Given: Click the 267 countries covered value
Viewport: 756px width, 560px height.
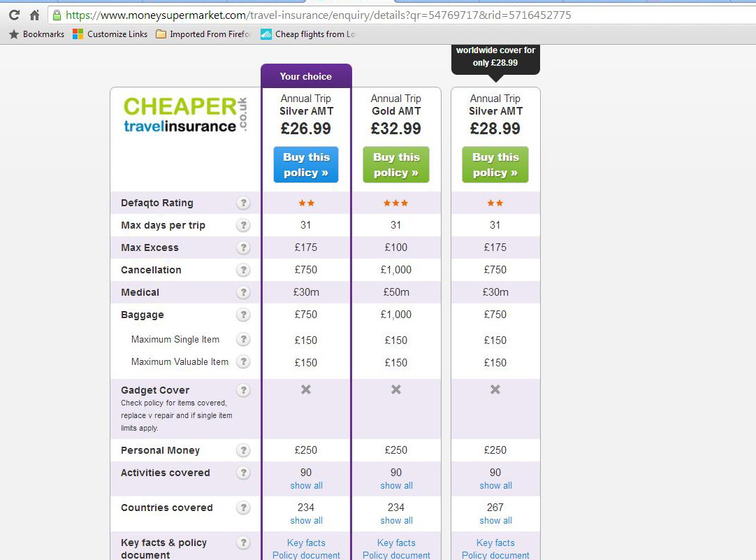Looking at the screenshot, I should pos(495,508).
